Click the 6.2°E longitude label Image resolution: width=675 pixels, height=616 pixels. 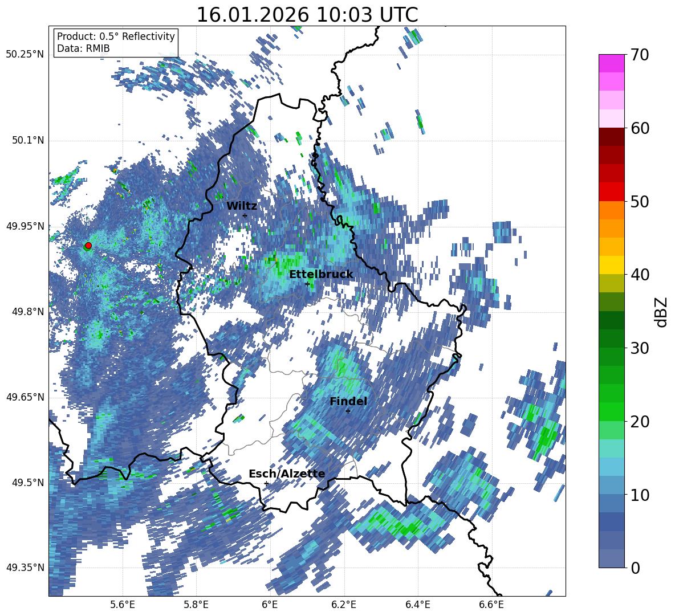[x=344, y=605]
